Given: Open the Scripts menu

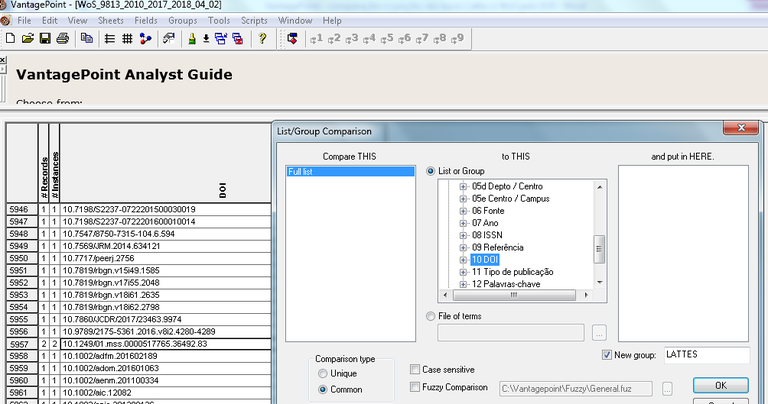Looking at the screenshot, I should tap(254, 21).
